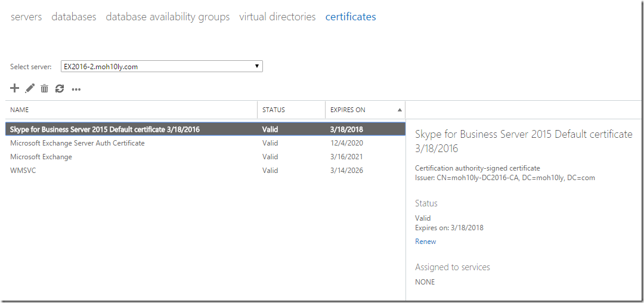Click the 3/16/2021 expiry date cell
The width and height of the screenshot is (644, 303).
(346, 157)
